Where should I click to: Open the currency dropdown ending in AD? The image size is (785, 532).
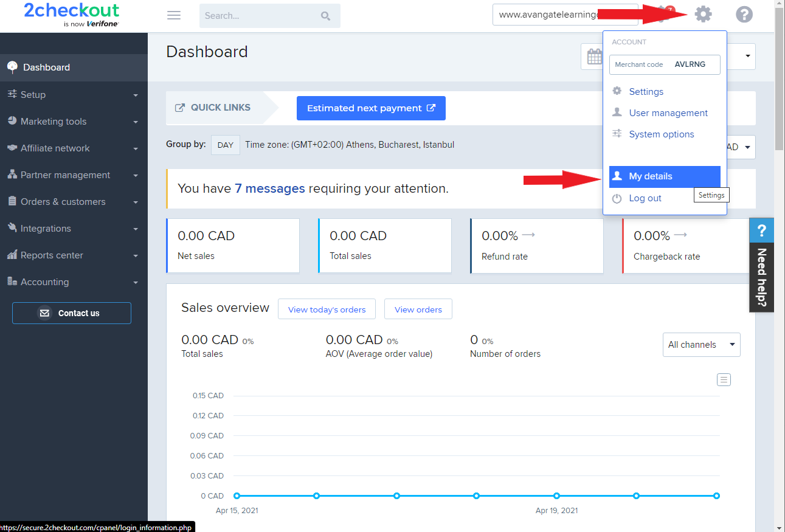point(741,147)
